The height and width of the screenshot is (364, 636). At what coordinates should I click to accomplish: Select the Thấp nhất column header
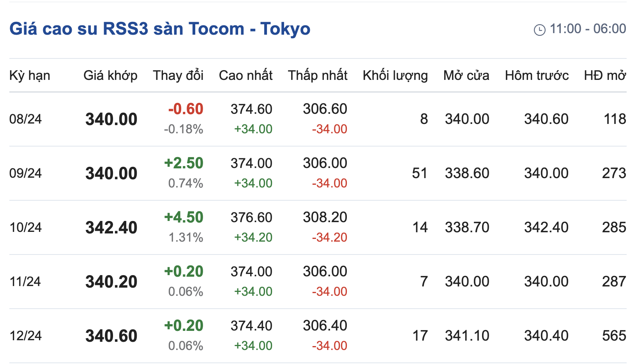[x=318, y=76]
